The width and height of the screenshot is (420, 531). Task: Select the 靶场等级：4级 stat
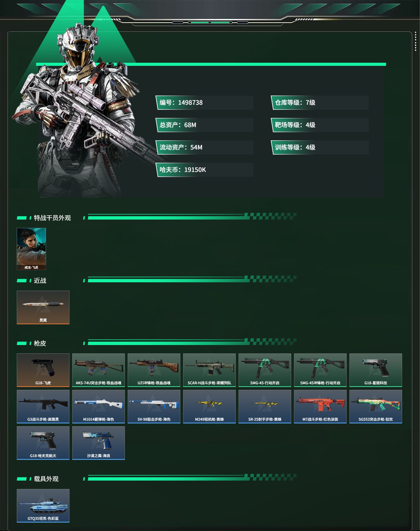pyautogui.click(x=320, y=125)
